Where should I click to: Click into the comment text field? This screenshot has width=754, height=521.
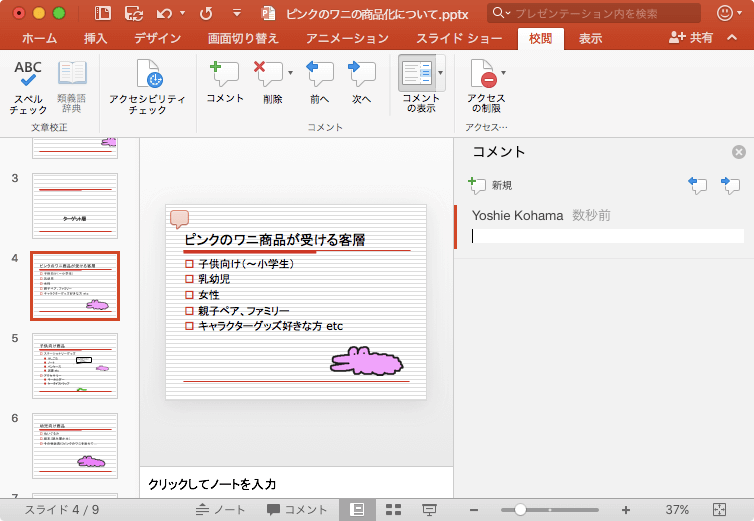pyautogui.click(x=607, y=236)
